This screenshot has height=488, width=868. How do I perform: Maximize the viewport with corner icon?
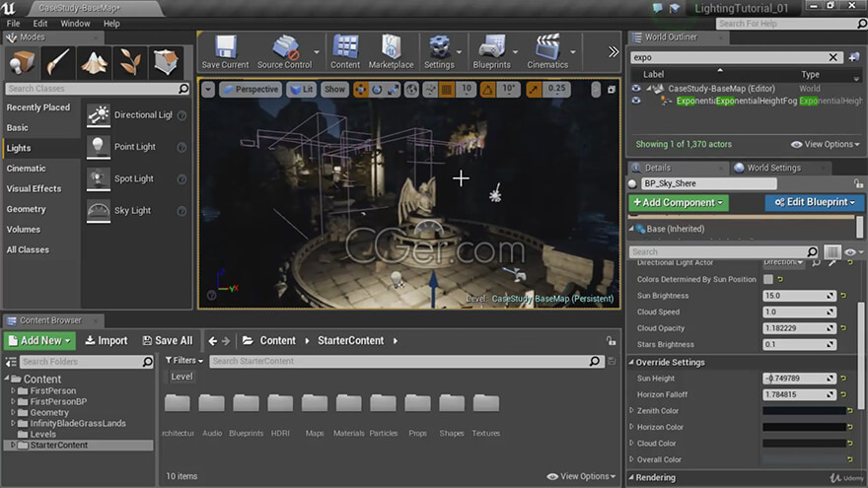click(612, 90)
